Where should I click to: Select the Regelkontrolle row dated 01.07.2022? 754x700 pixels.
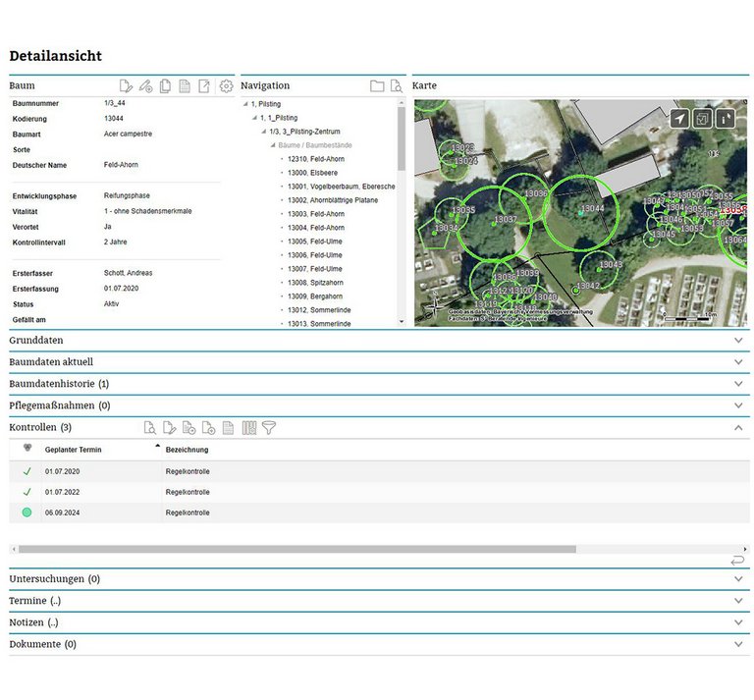(x=379, y=492)
